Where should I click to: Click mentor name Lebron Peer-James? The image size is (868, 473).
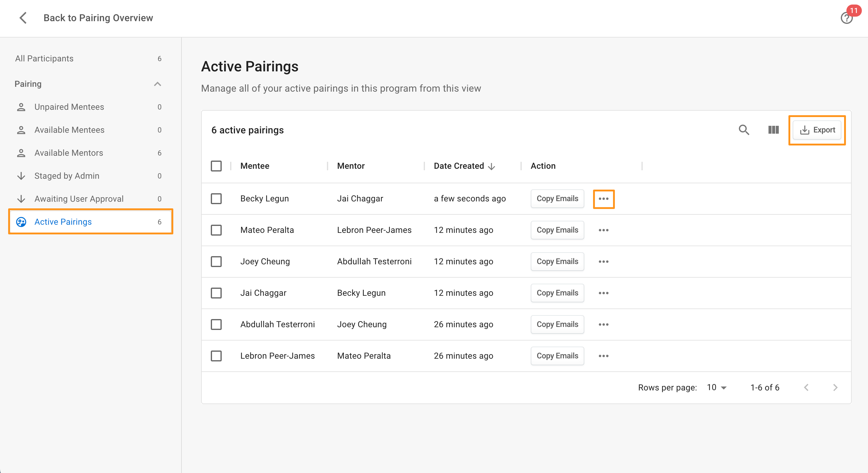tap(374, 230)
